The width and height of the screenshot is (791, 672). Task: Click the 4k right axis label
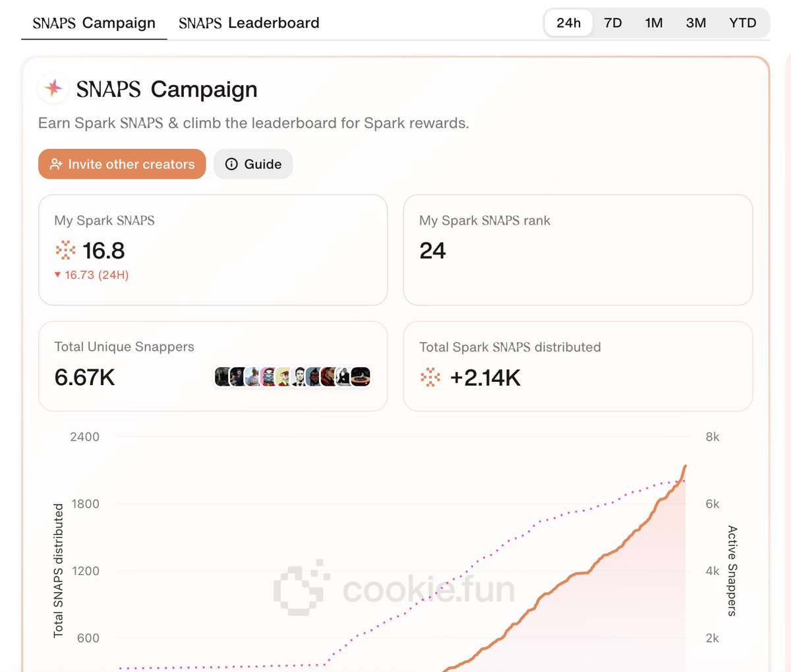coord(713,571)
